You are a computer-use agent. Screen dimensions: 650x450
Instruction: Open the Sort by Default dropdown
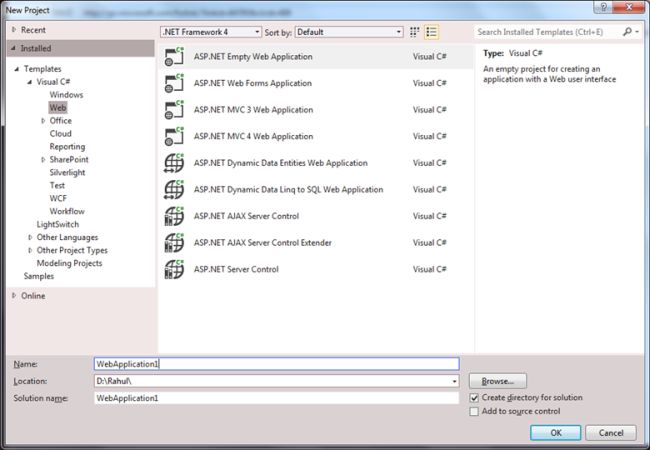point(349,32)
